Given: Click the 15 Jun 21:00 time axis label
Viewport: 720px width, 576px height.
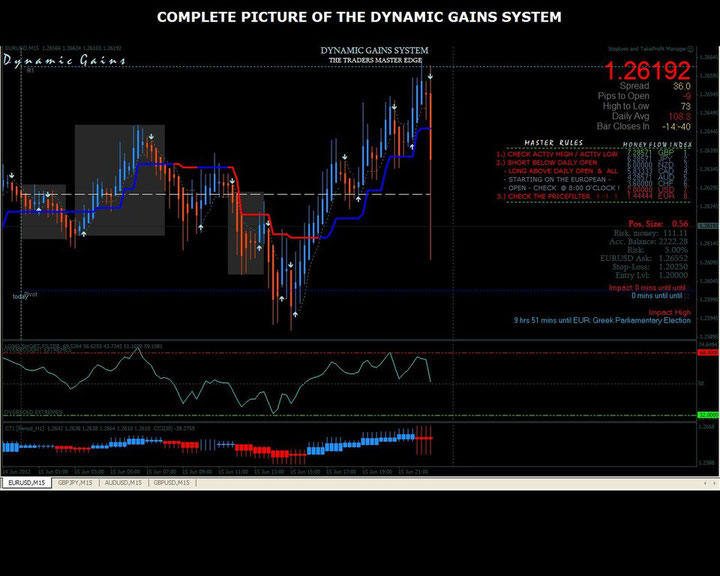Looking at the screenshot, I should pyautogui.click(x=413, y=472).
